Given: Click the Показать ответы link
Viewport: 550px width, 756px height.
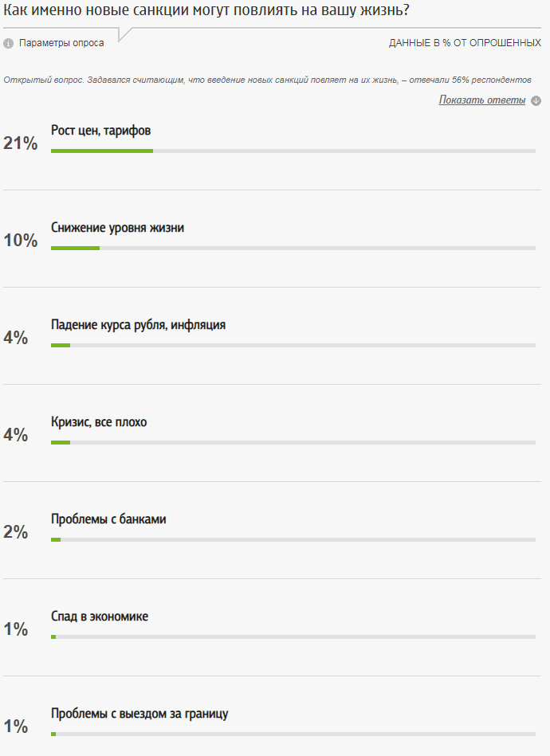Looking at the screenshot, I should coord(482,100).
